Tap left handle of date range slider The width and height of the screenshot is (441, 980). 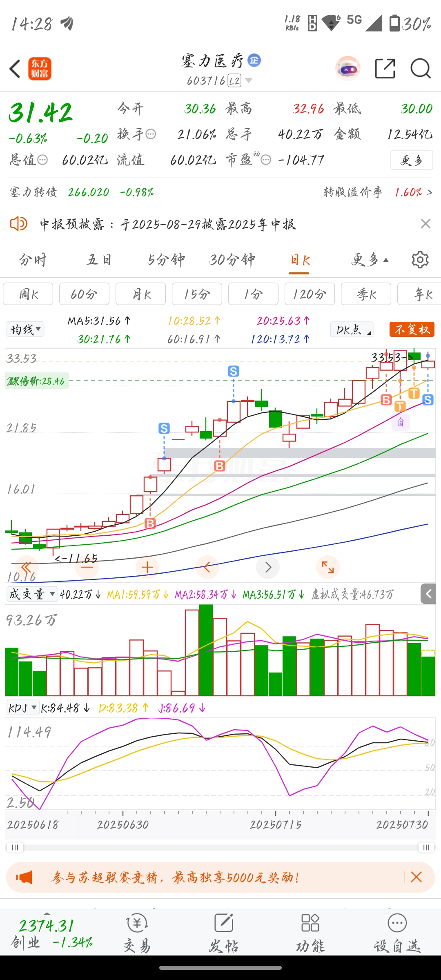15,848
